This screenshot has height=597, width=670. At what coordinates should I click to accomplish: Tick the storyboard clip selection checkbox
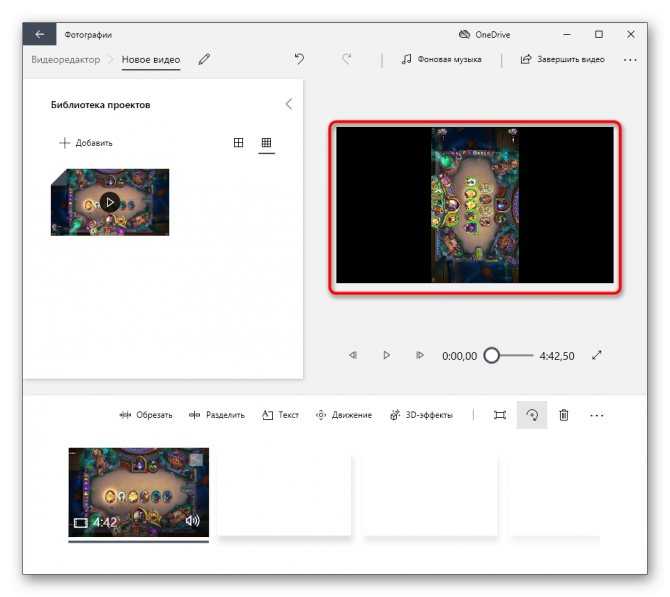click(196, 459)
